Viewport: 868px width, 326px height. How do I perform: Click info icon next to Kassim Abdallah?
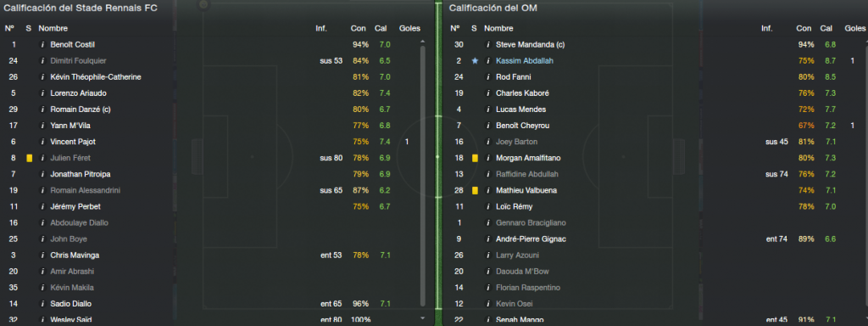pos(488,61)
